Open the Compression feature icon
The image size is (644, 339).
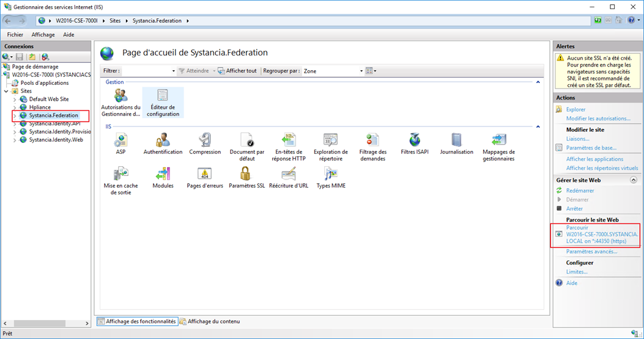(204, 140)
